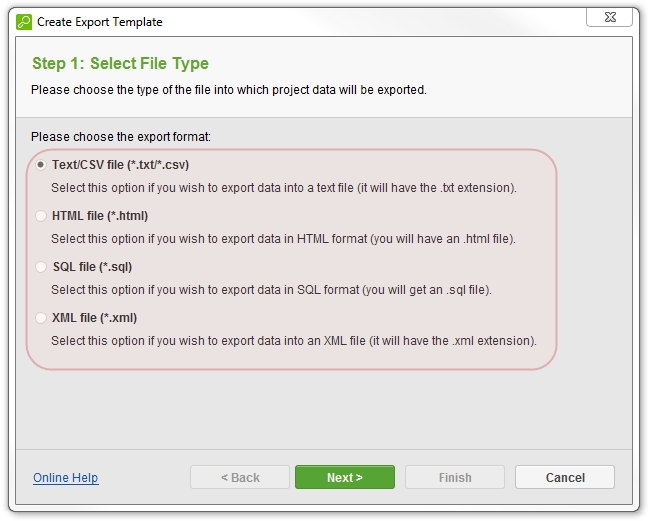Click the green key app icon in title bar
Viewport: 650px width, 521px height.
coord(24,22)
